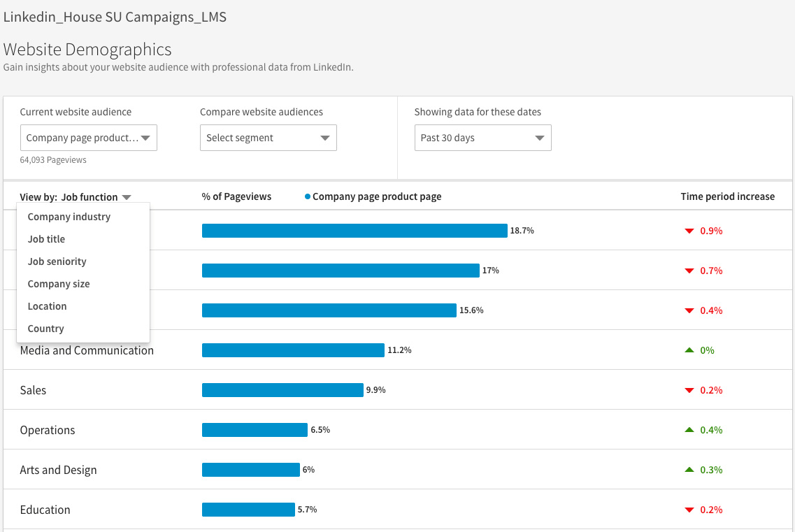Click the Sales 9.9% bar

tap(282, 390)
